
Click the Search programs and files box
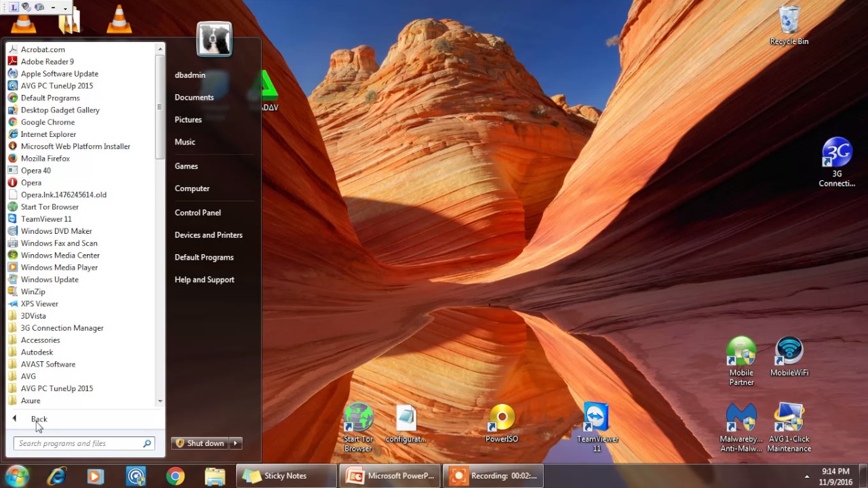pyautogui.click(x=78, y=443)
